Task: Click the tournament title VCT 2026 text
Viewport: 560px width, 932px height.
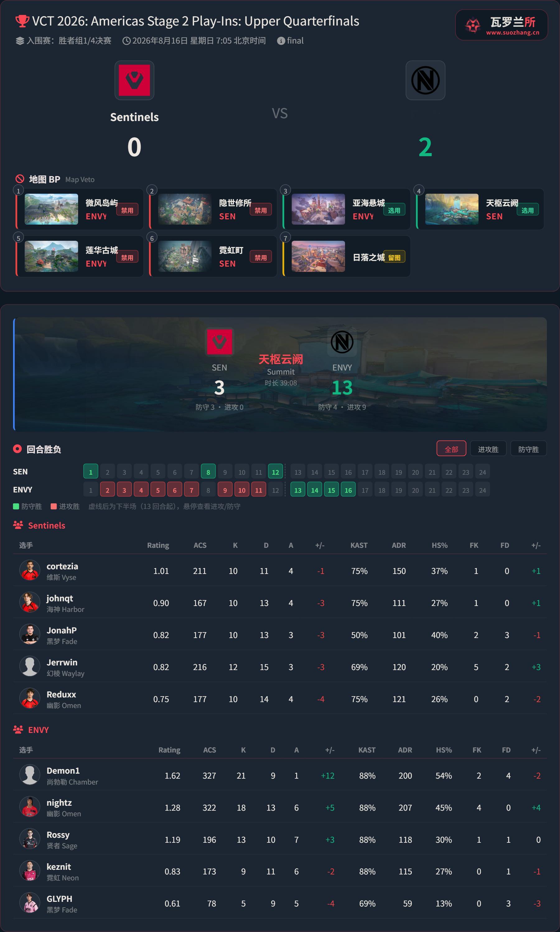Action: pyautogui.click(x=195, y=21)
